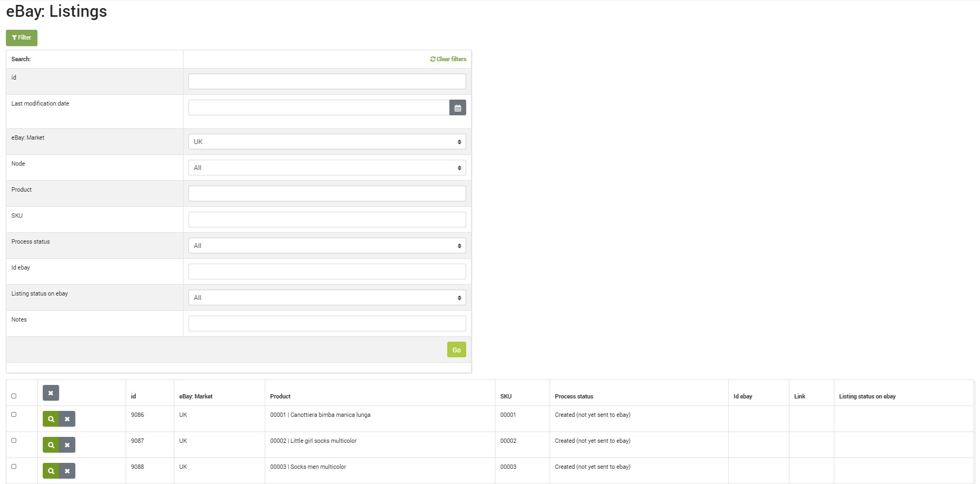980x484 pixels.
Task: Click process status of listing 9088
Action: [x=592, y=467]
